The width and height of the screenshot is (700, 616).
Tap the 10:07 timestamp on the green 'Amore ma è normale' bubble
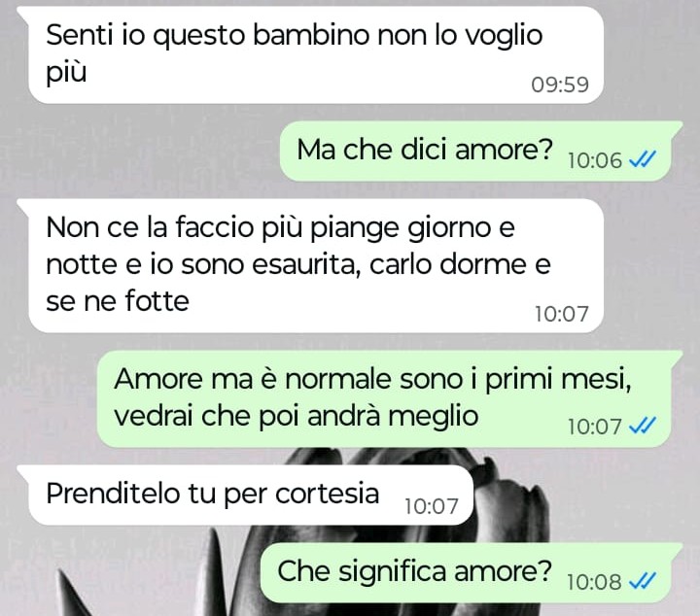click(595, 427)
